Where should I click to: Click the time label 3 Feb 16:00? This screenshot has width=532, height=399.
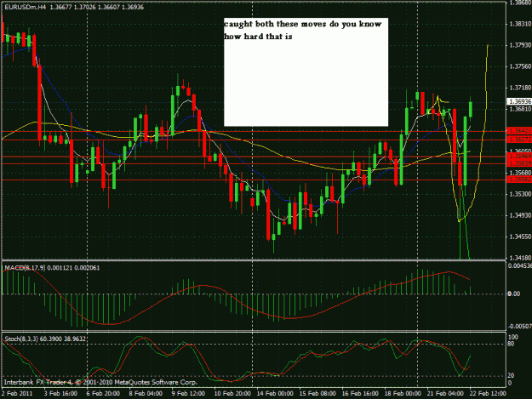60,393
